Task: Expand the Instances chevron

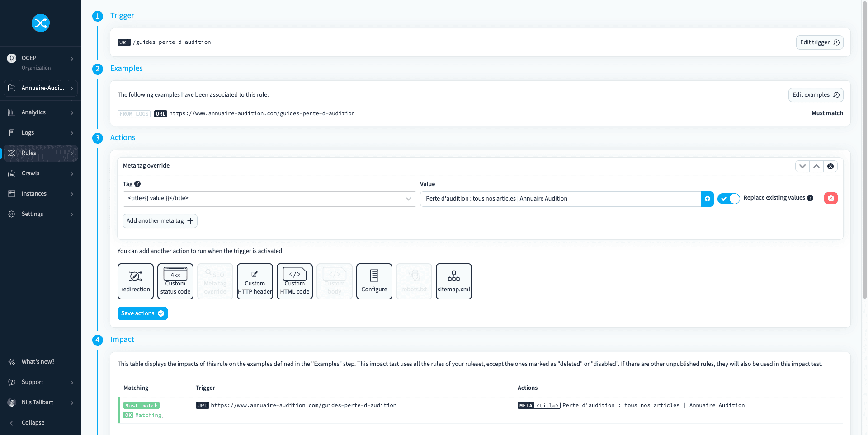Action: coord(72,194)
